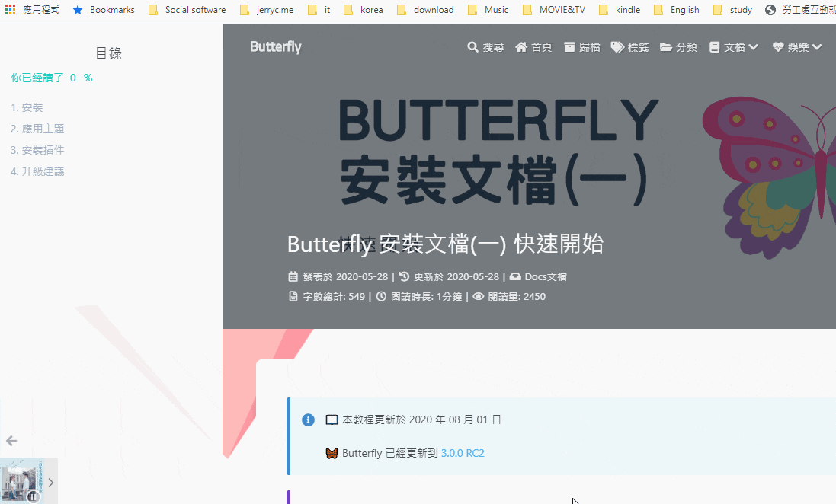Open the Docs文檔 category link
This screenshot has width=836, height=504.
[545, 277]
